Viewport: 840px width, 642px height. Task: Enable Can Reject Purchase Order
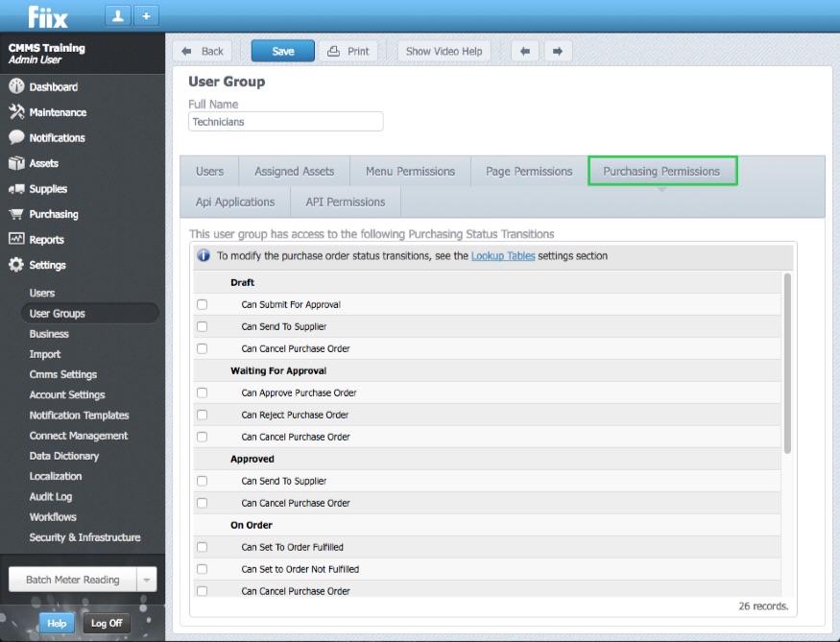[x=202, y=415]
